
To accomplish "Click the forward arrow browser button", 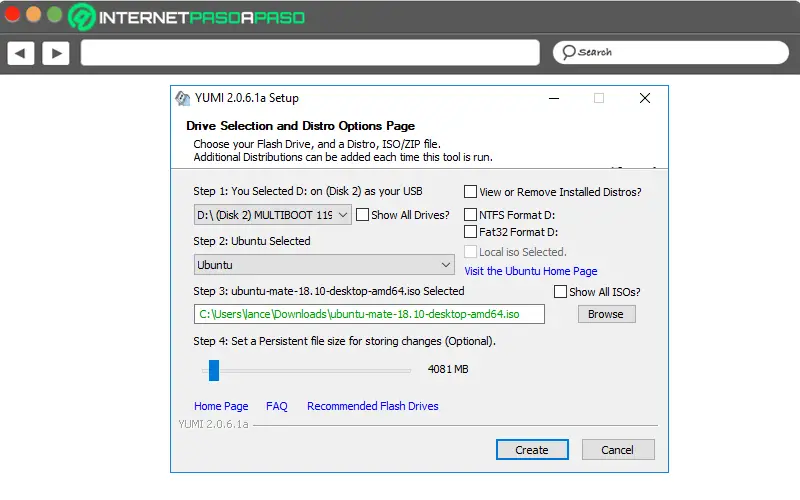I will 56,53.
